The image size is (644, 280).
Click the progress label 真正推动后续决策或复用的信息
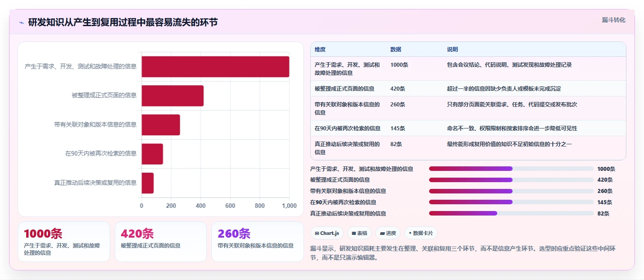[348, 214]
